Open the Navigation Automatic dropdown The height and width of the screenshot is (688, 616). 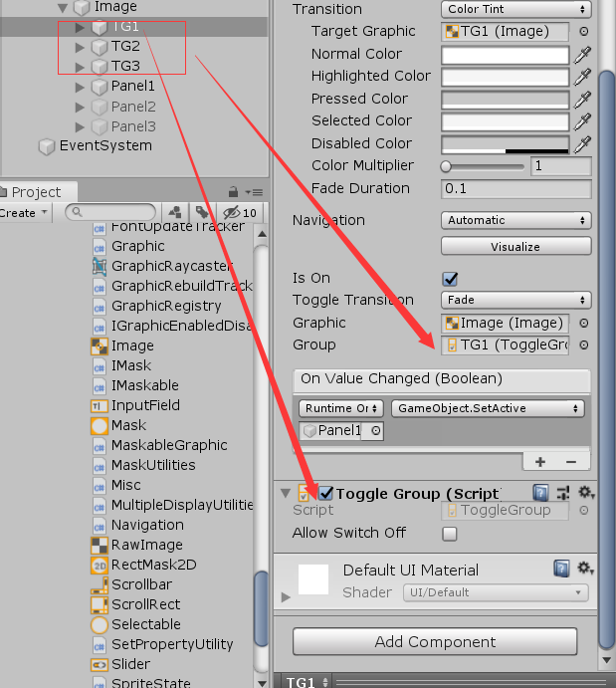point(516,220)
